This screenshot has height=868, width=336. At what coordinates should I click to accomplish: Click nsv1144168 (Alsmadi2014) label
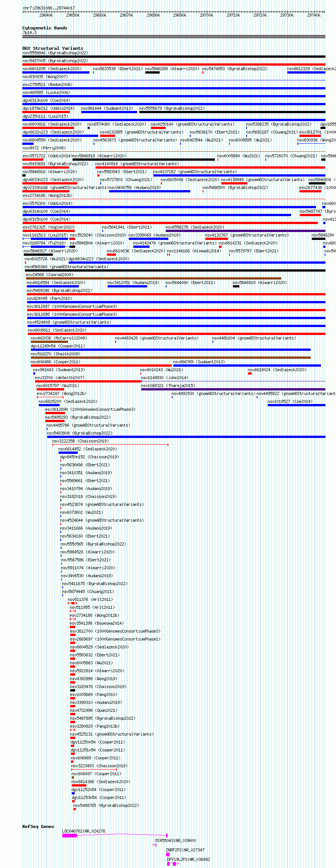[194, 251]
